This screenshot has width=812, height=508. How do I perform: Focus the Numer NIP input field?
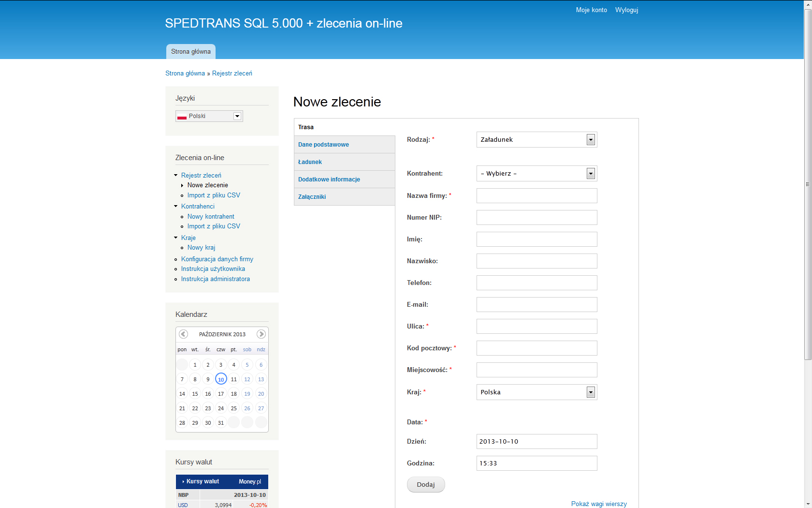pos(537,217)
